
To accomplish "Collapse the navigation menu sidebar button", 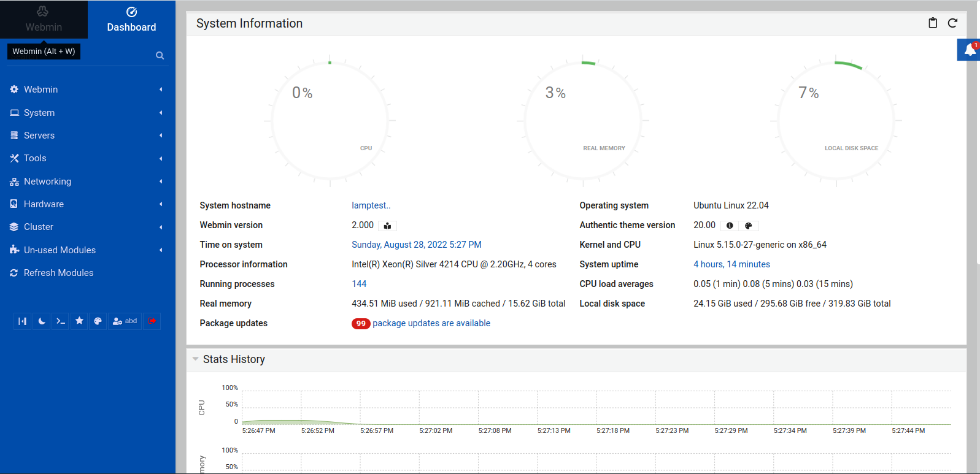I will (23, 321).
